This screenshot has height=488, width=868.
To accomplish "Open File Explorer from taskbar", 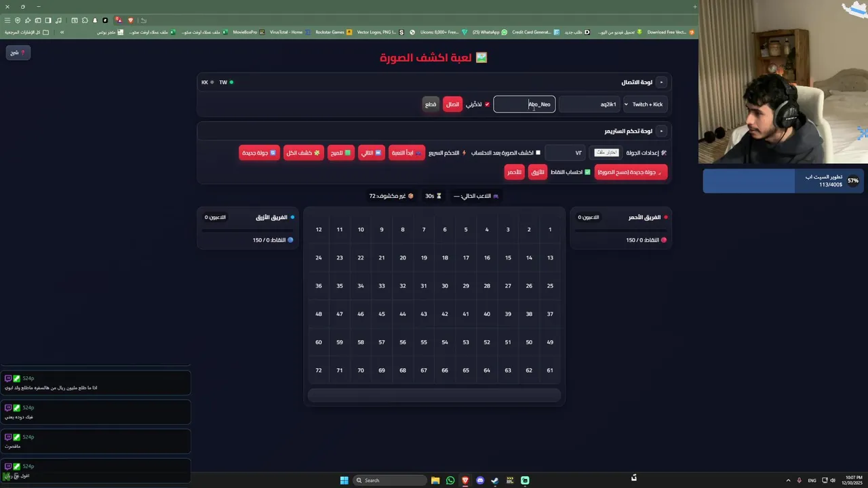I will click(435, 481).
